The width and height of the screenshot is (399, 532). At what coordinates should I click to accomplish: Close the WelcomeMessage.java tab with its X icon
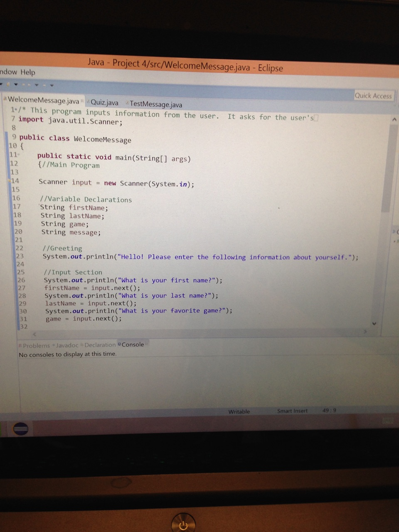tap(82, 101)
